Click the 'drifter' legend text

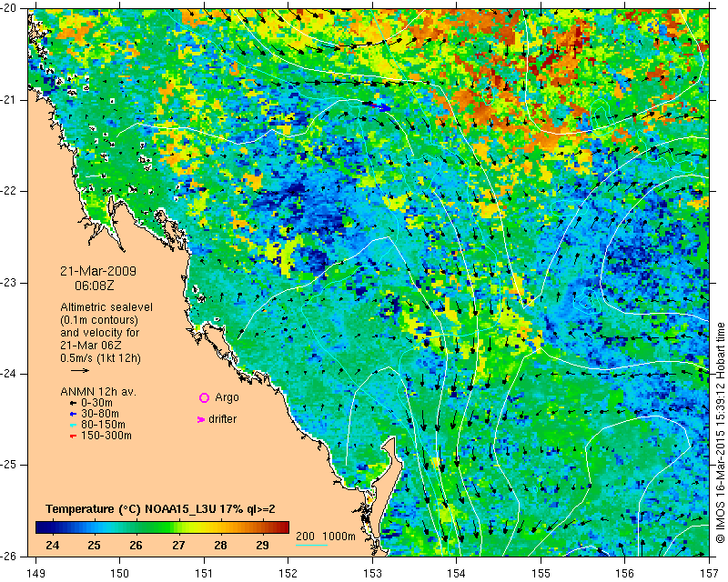tap(222, 419)
